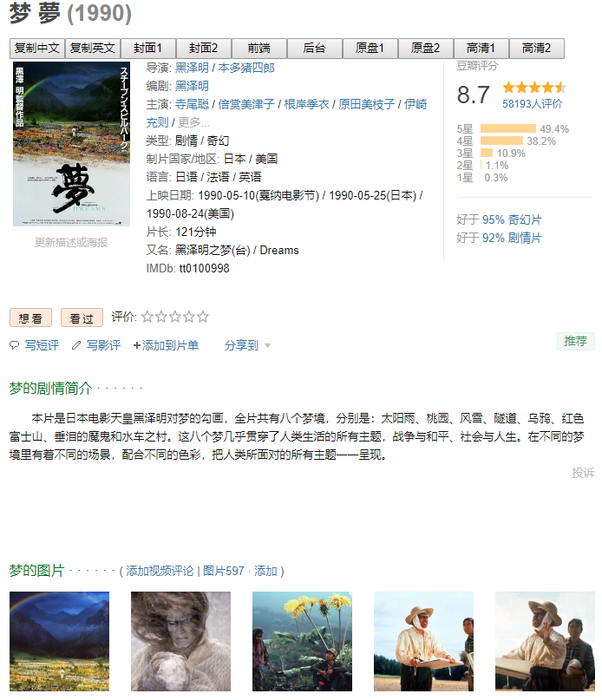
Task: Rate the movie five stars
Action: click(x=203, y=317)
